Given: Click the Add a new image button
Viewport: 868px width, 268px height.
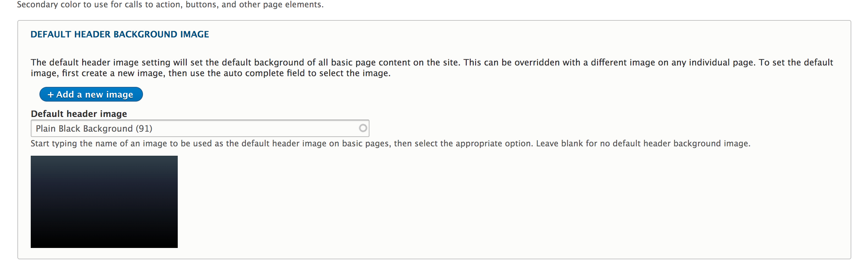Looking at the screenshot, I should (91, 94).
